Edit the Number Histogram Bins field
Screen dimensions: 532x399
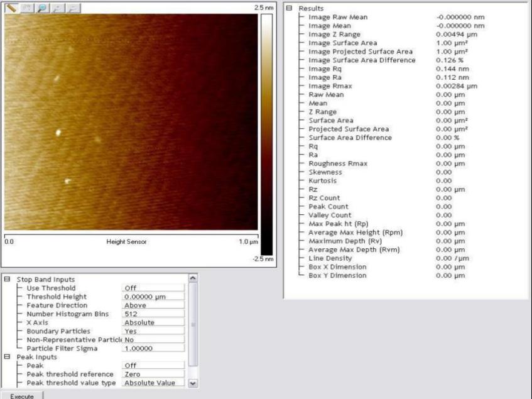point(153,314)
